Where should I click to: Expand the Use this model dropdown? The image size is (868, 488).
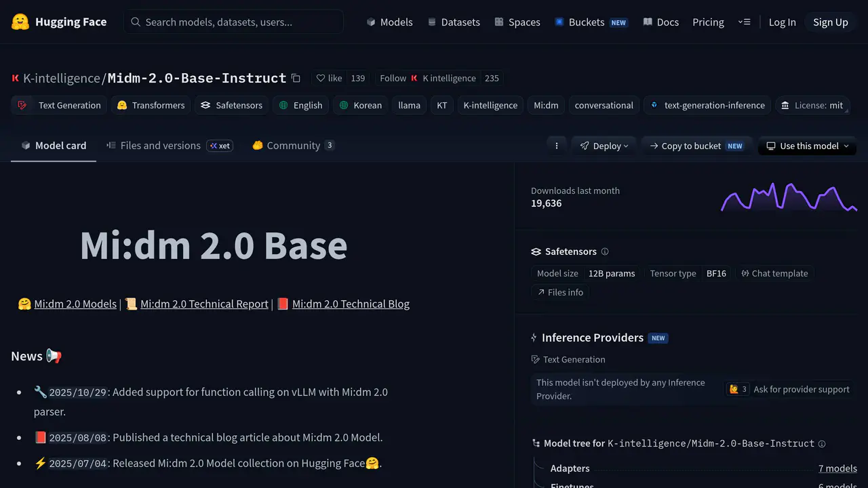tap(807, 146)
